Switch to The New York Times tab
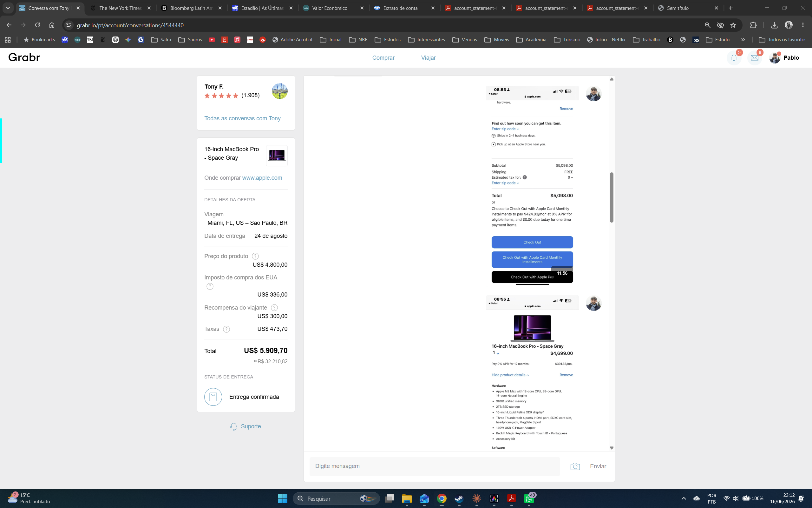 point(121,8)
